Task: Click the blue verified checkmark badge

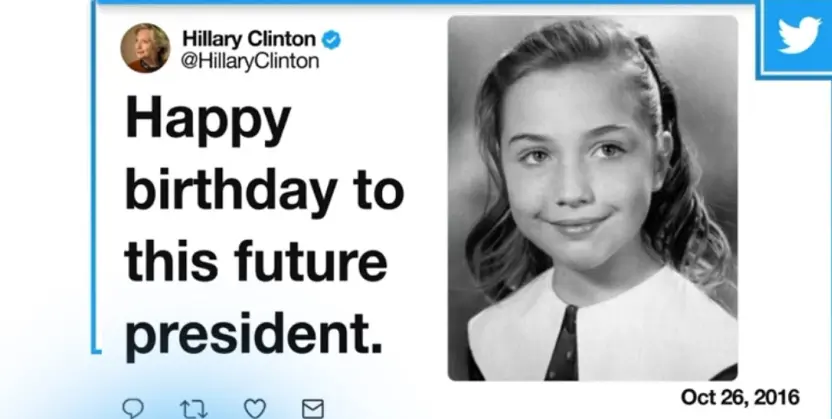Action: pos(332,40)
